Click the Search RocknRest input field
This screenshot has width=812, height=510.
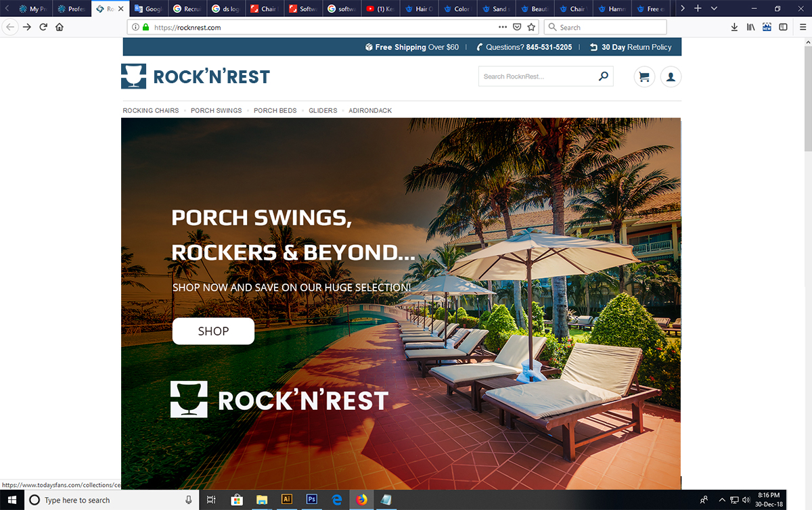pos(538,76)
